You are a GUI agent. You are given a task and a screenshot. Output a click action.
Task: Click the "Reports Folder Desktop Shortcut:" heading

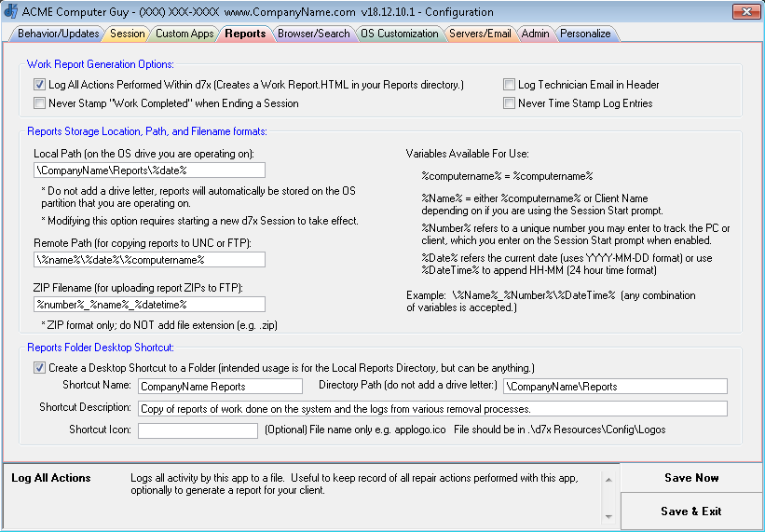coord(101,348)
